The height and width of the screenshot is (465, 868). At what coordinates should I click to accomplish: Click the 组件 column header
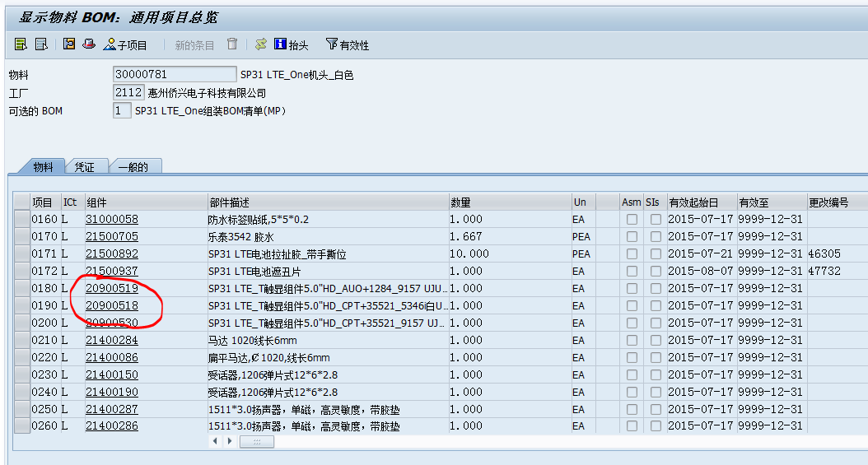point(146,202)
